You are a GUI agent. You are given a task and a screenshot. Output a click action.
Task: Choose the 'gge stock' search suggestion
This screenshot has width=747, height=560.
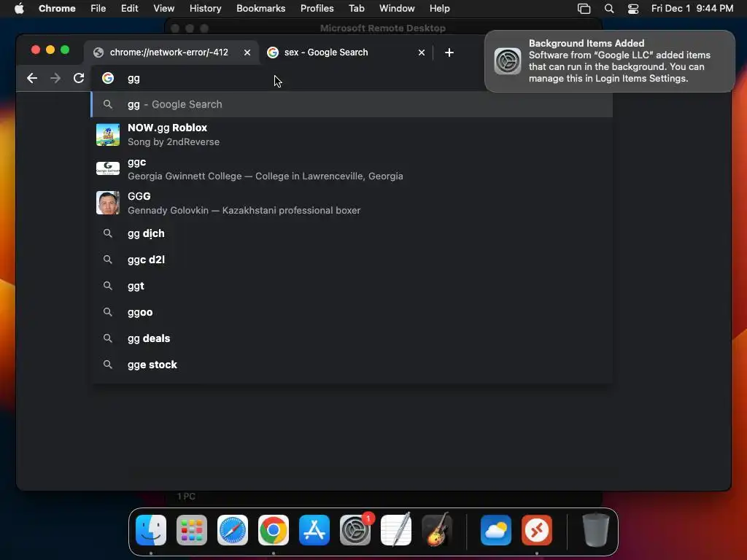pyautogui.click(x=352, y=365)
